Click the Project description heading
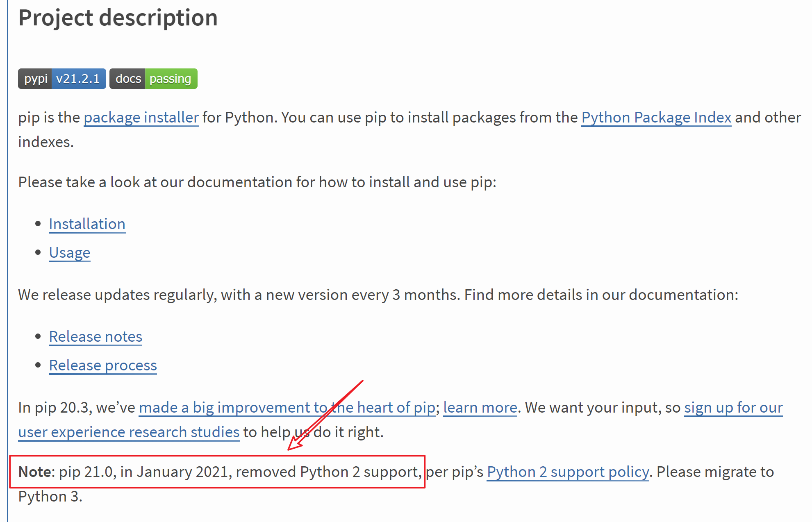The image size is (812, 522). 118,18
